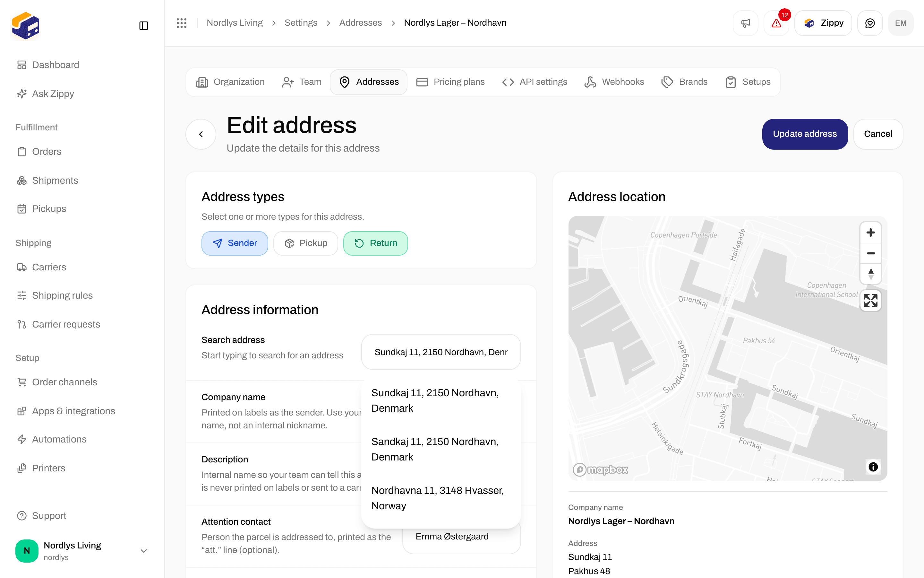Switch to Webhooks tab
The image size is (924, 578).
click(x=614, y=82)
